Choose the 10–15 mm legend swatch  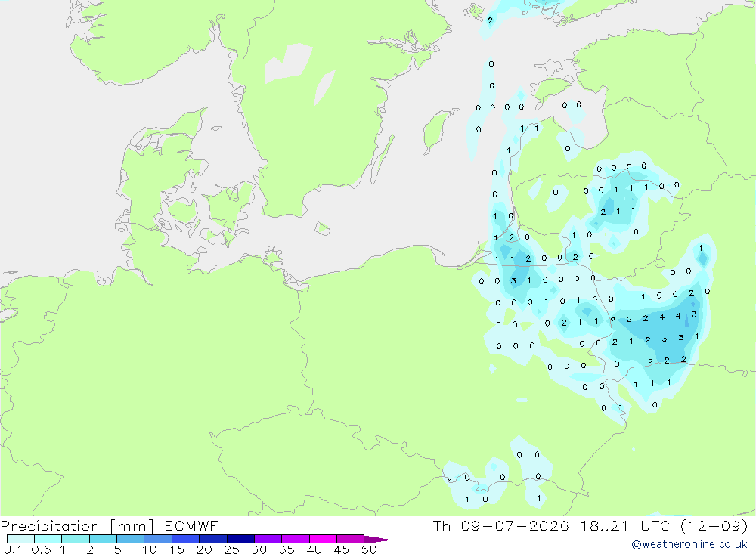tap(158, 539)
